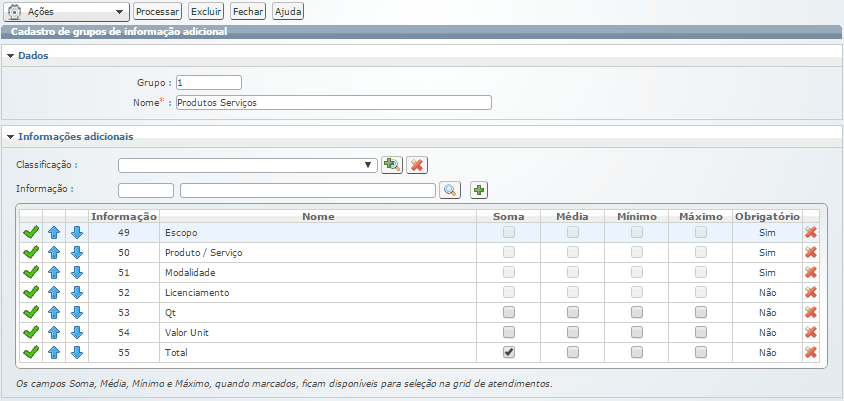
Task: Uncheck the Soma checkbox for Total
Action: [509, 352]
